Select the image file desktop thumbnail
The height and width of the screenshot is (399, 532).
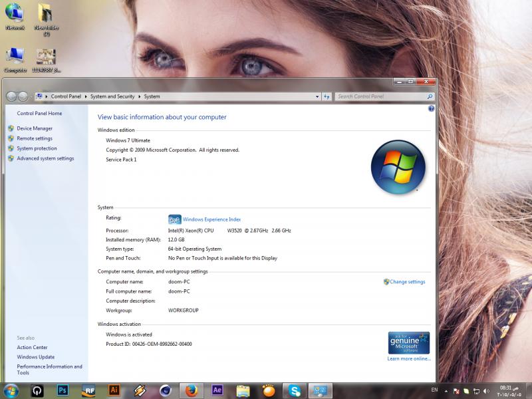pyautogui.click(x=47, y=60)
